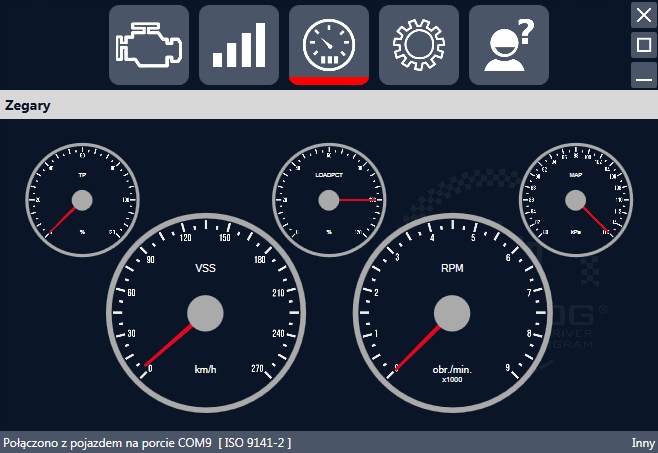This screenshot has height=453, width=658.
Task: Click the obr./min. unit label
Action: pyautogui.click(x=452, y=369)
